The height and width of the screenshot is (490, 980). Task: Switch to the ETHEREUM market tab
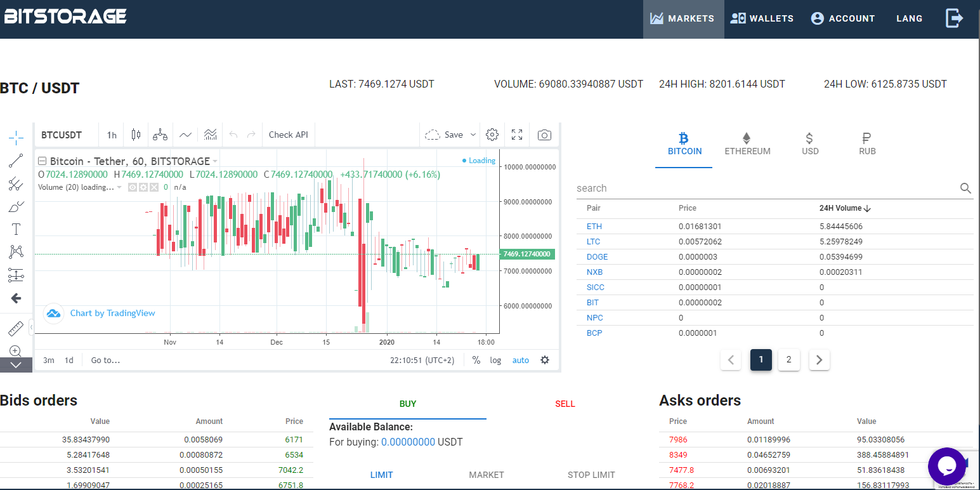click(747, 145)
